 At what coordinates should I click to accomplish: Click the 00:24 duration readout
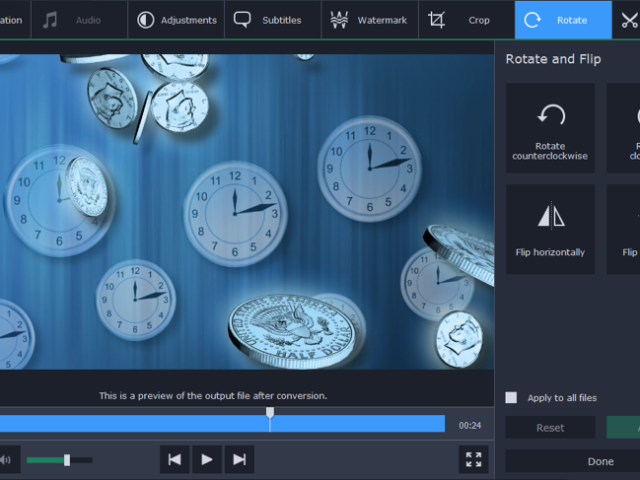tap(470, 425)
